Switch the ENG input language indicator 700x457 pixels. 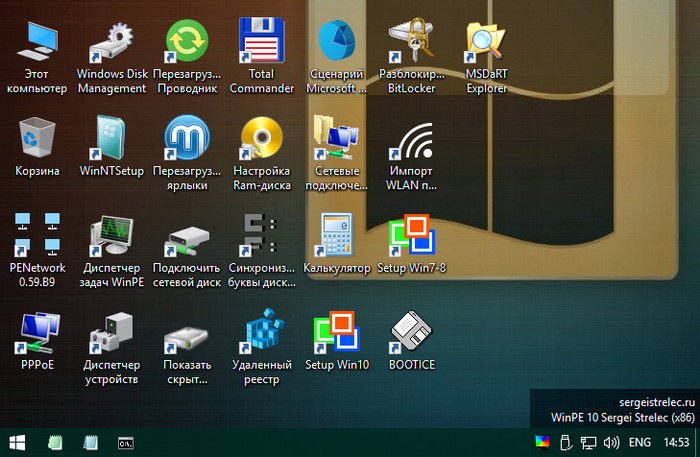639,442
